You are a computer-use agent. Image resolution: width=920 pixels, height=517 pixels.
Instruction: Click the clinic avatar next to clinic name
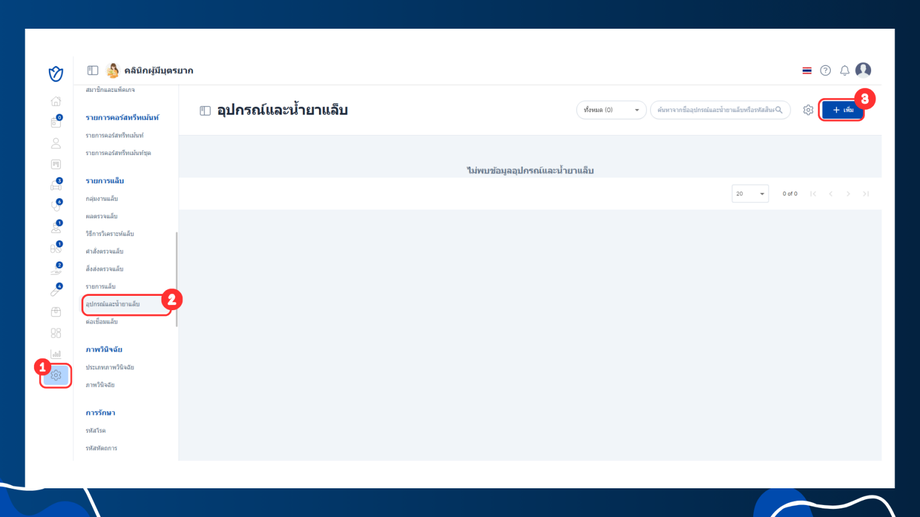coord(113,70)
